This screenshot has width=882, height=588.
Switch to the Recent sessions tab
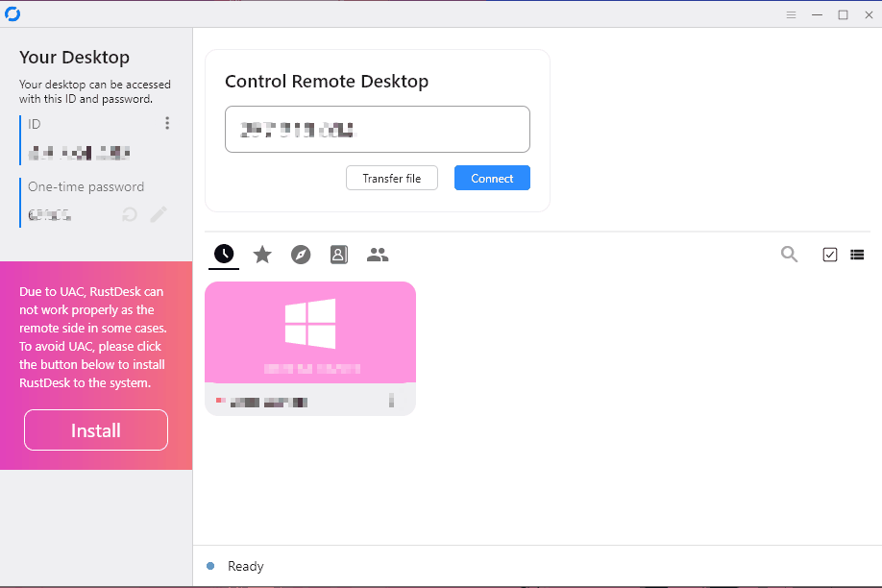(224, 255)
